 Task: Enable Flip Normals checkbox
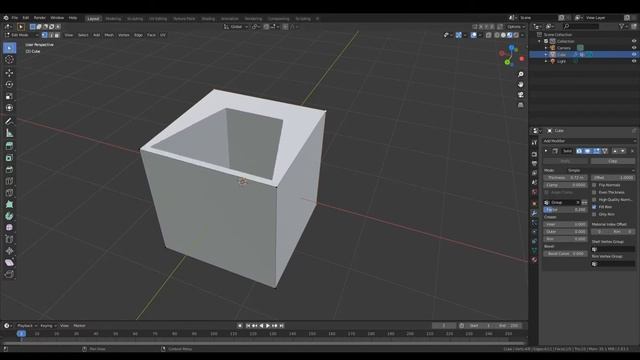point(594,185)
